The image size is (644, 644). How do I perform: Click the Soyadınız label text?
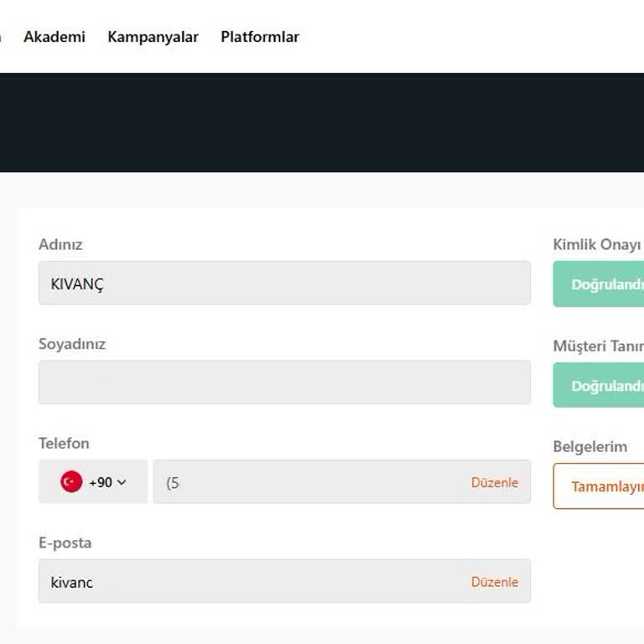coord(72,344)
